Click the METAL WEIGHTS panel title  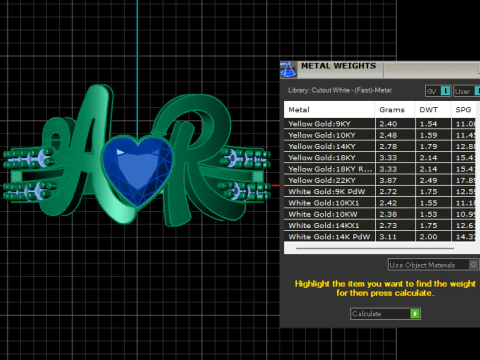pos(338,66)
